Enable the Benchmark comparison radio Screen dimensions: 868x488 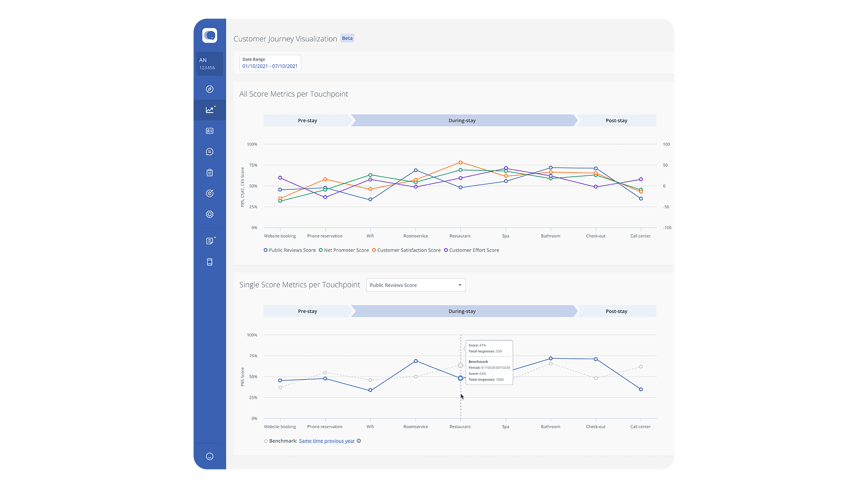point(265,441)
